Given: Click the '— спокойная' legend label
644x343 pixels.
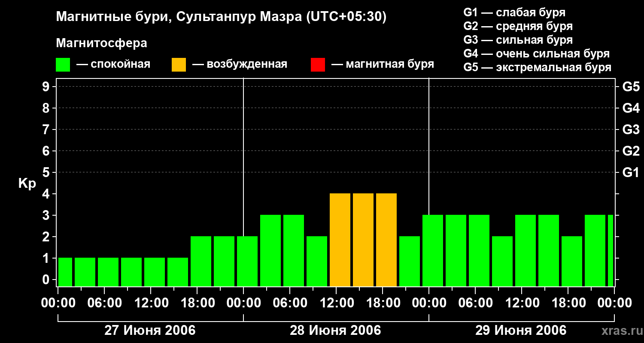Looking at the screenshot, I should pyautogui.click(x=113, y=65).
